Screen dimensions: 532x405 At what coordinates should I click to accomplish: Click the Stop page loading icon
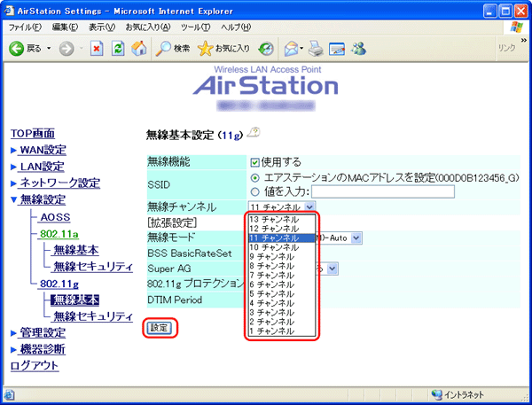click(x=97, y=49)
